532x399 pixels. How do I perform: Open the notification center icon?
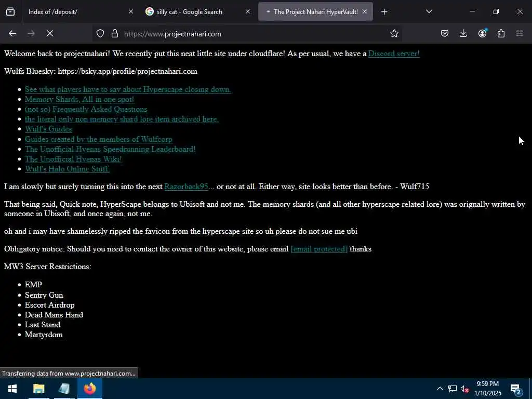coord(515,389)
